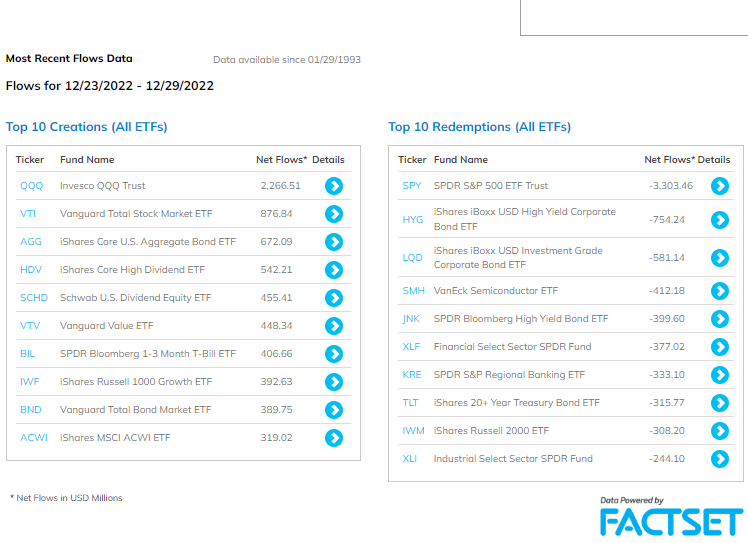Open details arrow for iShares Russell 1000 Growth ETF

pos(334,382)
